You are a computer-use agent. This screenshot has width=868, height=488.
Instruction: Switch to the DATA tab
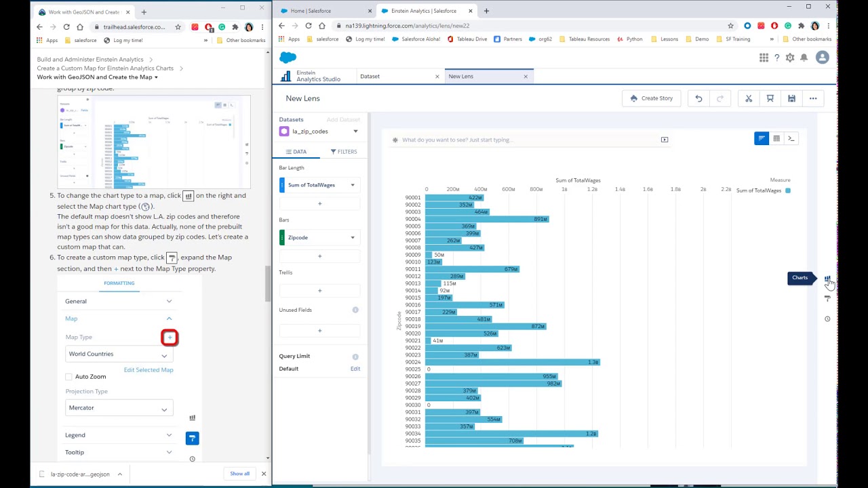click(x=296, y=152)
